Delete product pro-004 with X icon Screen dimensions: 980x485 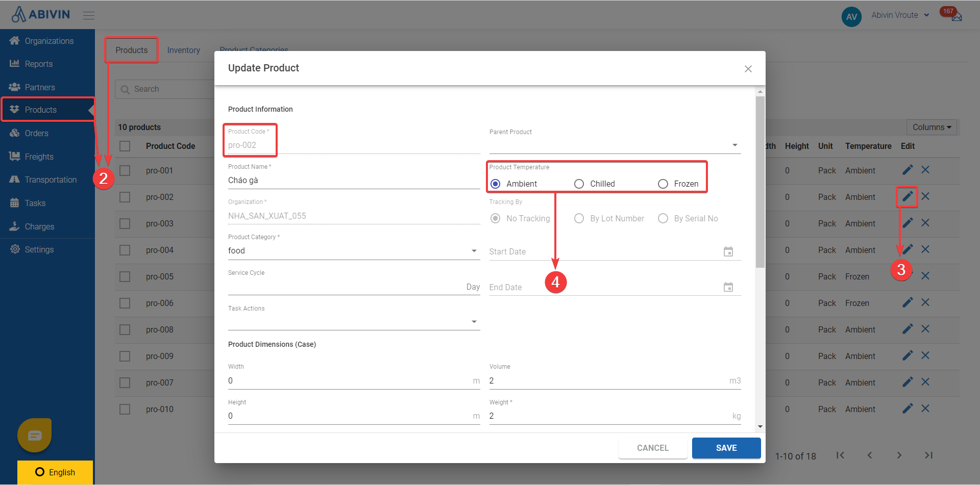(925, 249)
